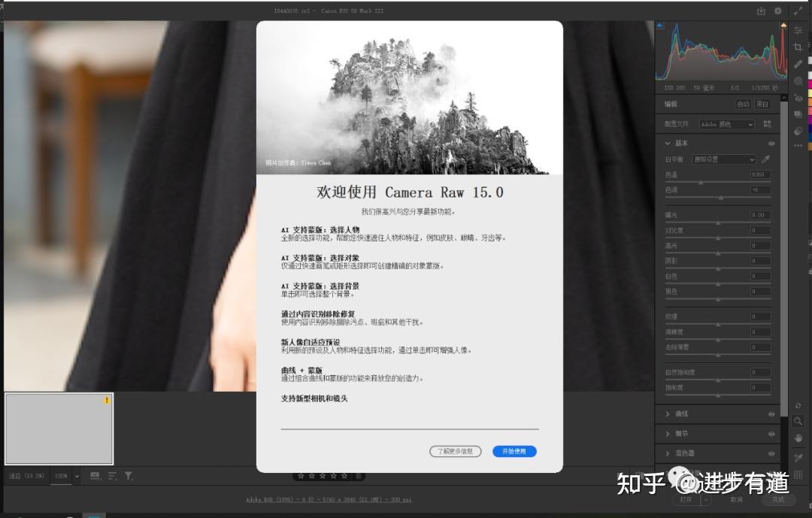
Task: Toggle highlight clipping warning in histogram
Action: pyautogui.click(x=783, y=25)
